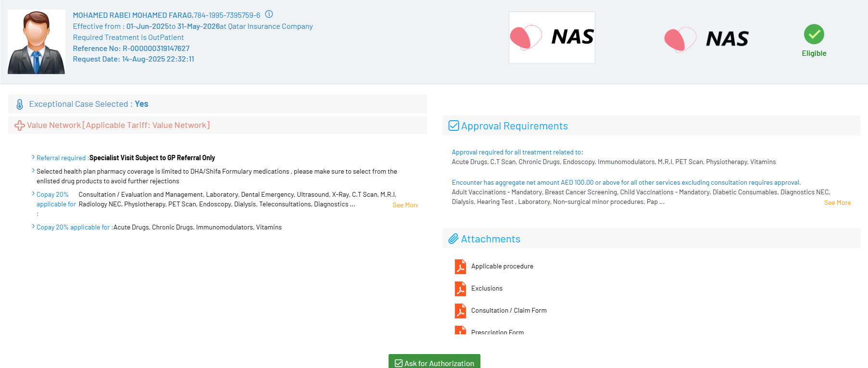Click the Applicable procedure text link

[502, 266]
